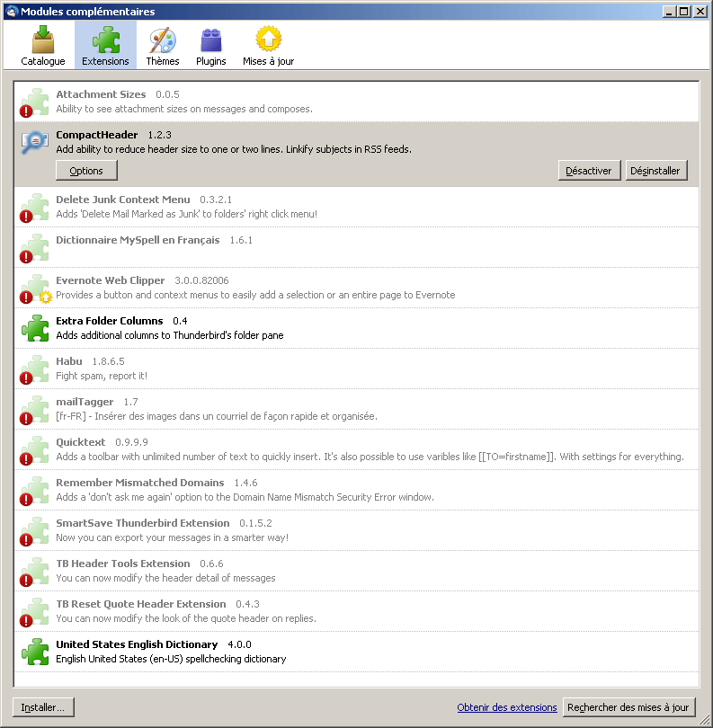Click Rechercher des mises à jour
This screenshot has width=713, height=728.
pos(628,707)
